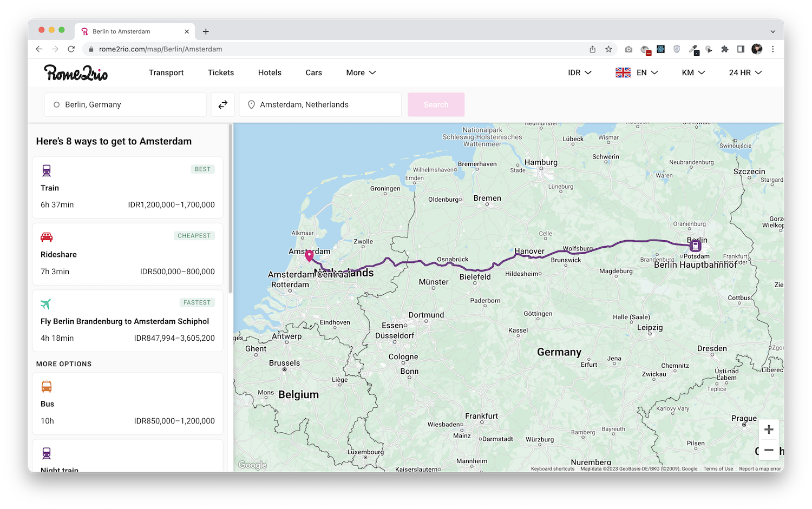Swap origin and destination with the arrows button
Viewport: 812px width, 509px height.
tap(223, 105)
